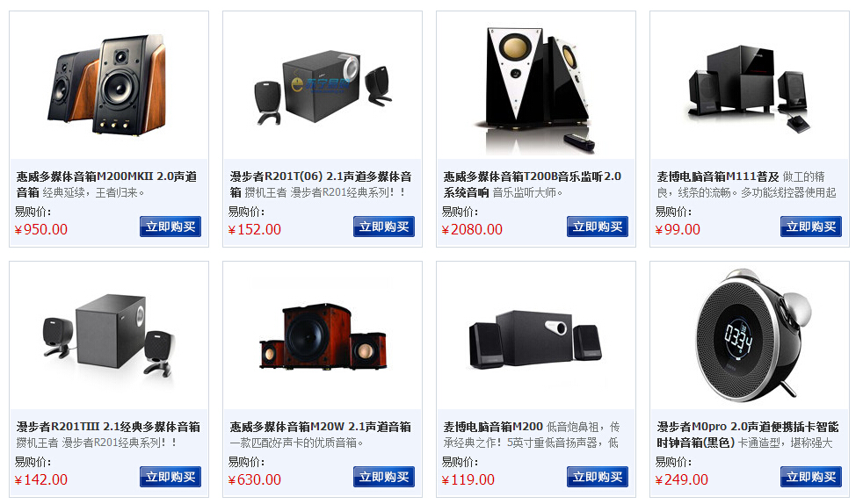Purchase the ¥119.00 麦博 M200

[598, 477]
